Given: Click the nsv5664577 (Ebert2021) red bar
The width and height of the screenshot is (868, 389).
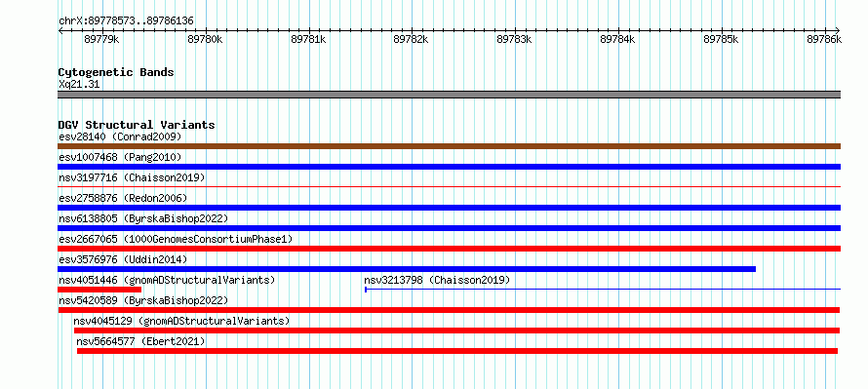Looking at the screenshot, I should click(x=457, y=351).
